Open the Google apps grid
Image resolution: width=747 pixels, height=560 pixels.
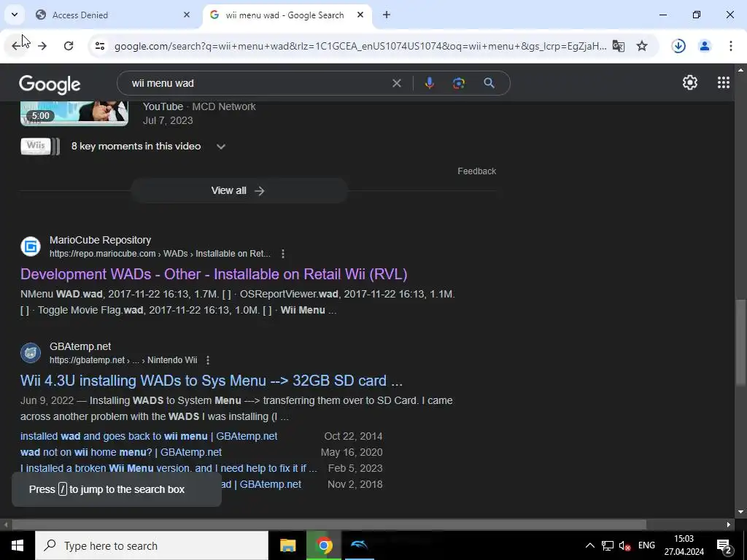(x=723, y=82)
